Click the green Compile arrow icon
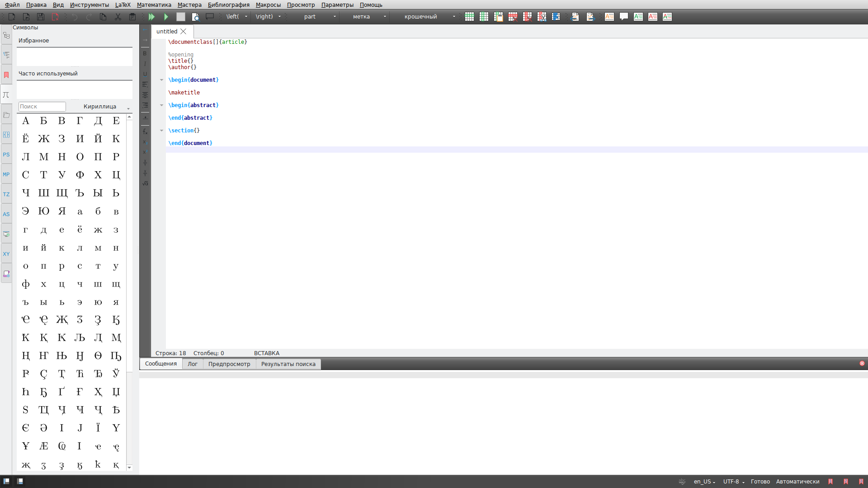This screenshot has width=868, height=488. (166, 17)
